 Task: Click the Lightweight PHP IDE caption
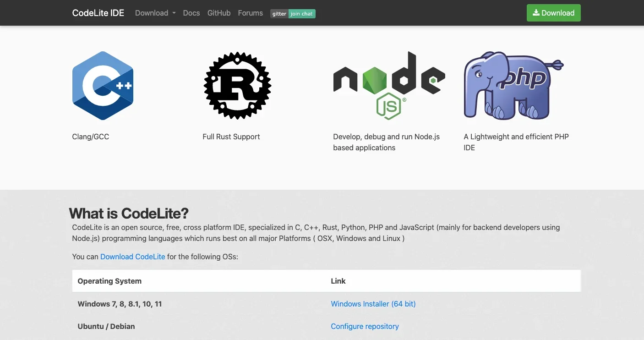tap(516, 142)
